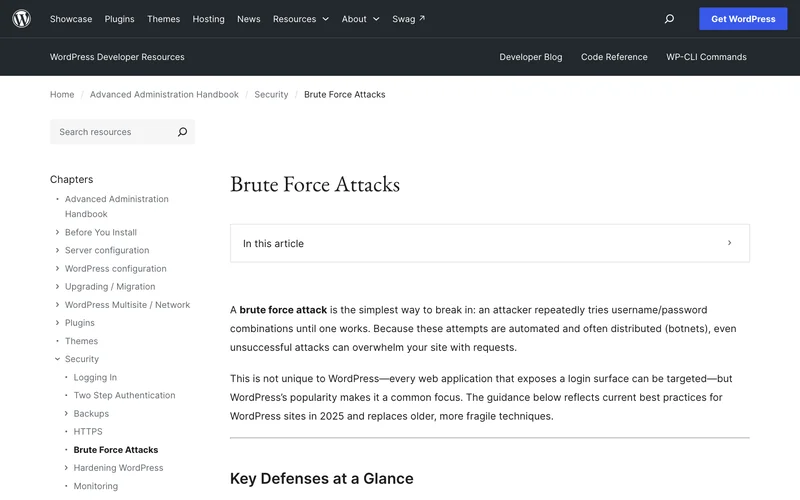Open the Logging In page
Image resolution: width=800 pixels, height=500 pixels.
[95, 377]
